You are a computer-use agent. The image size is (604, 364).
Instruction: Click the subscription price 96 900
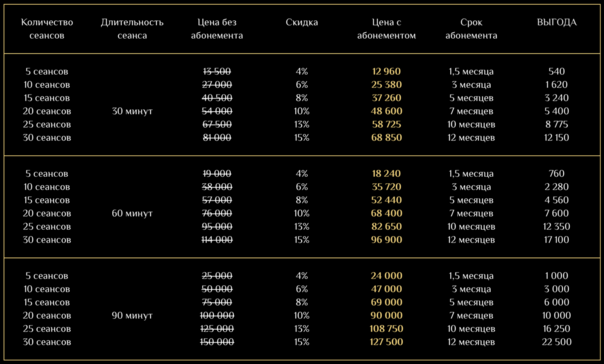386,240
